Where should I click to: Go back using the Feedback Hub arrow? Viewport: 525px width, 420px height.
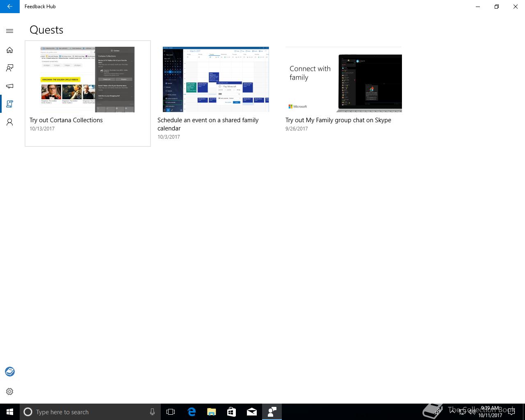[9, 7]
